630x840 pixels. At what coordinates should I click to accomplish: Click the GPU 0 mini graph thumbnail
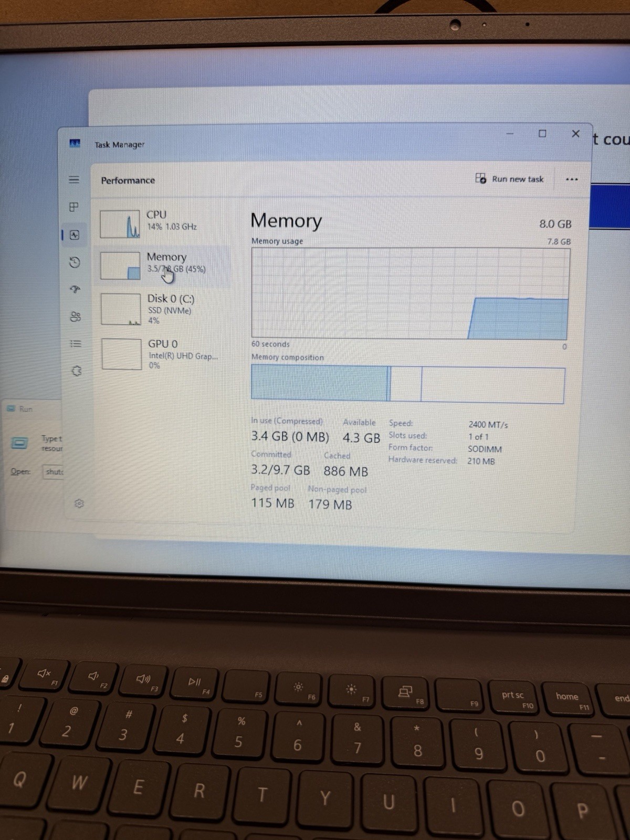(x=122, y=354)
